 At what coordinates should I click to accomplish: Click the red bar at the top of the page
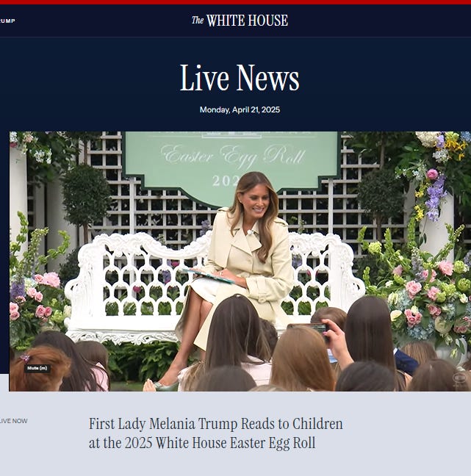click(x=235, y=2)
